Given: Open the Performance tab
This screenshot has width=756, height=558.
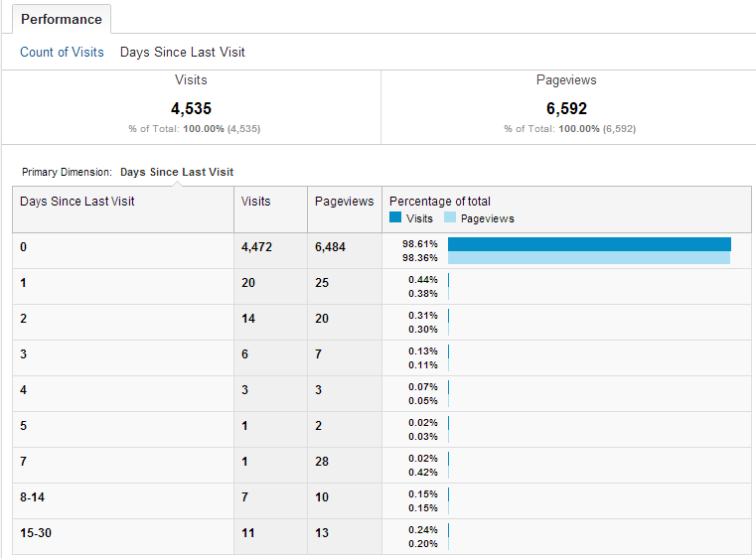Looking at the screenshot, I should pos(62,19).
